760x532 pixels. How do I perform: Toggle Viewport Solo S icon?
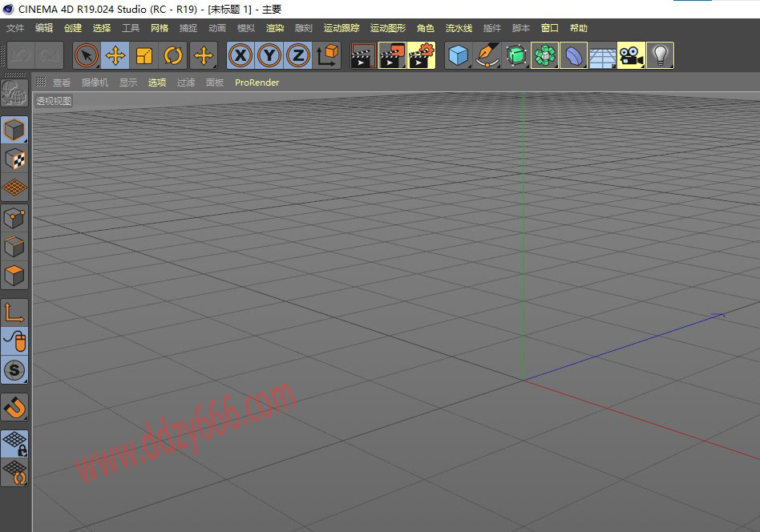click(x=14, y=370)
